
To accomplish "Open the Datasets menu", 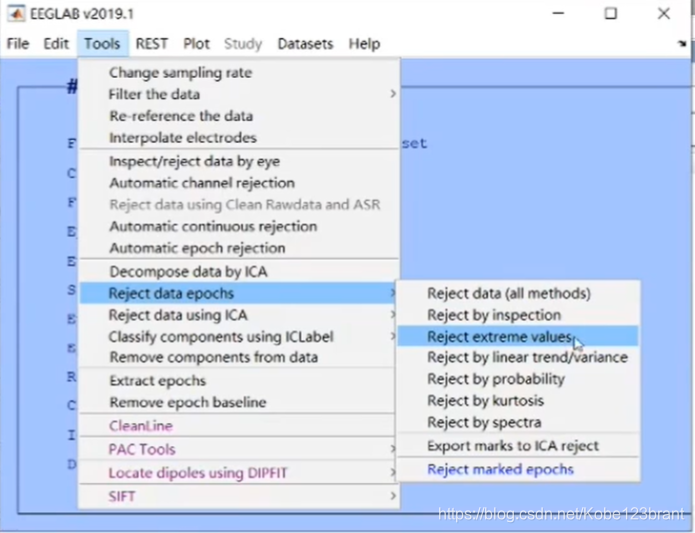I will tap(305, 44).
